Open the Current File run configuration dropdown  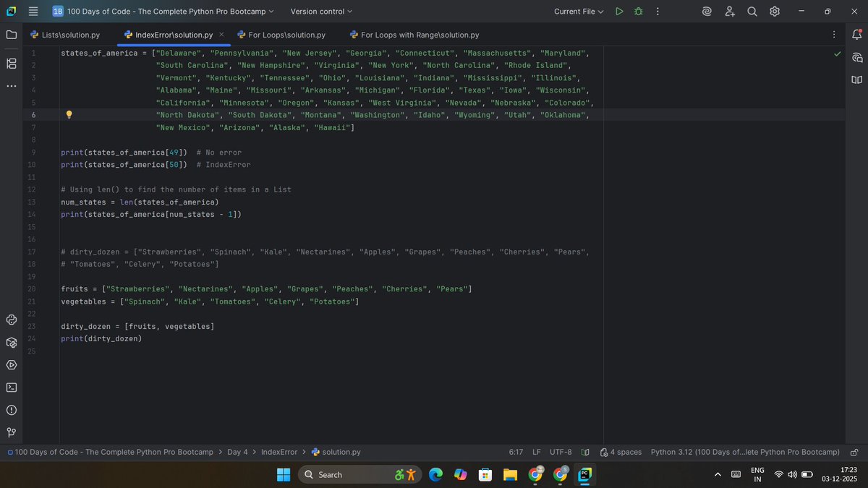(x=579, y=12)
